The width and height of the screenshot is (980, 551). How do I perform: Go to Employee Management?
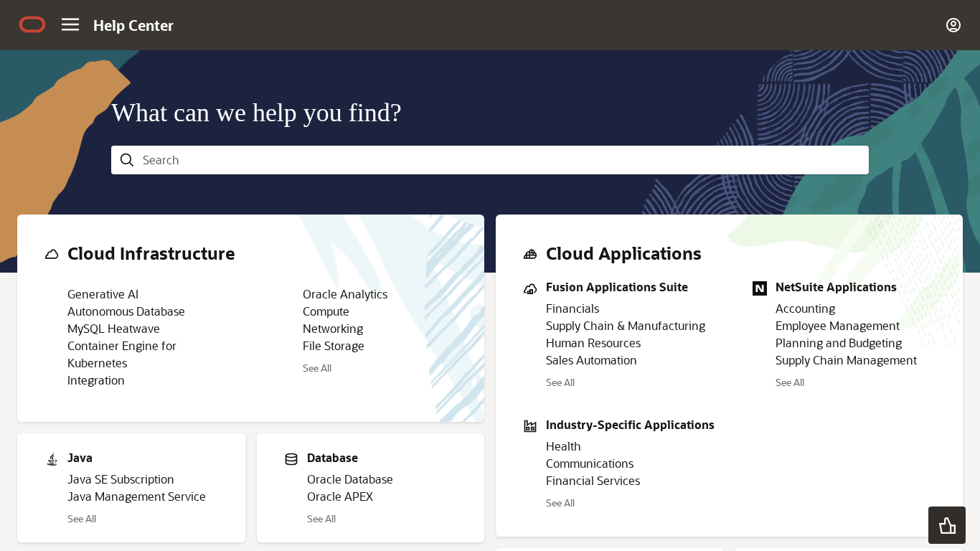837,326
